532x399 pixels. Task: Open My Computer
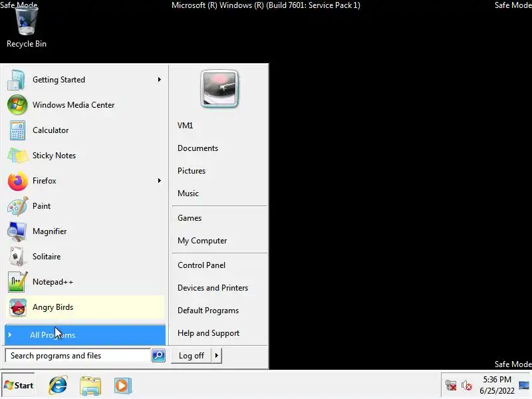tap(202, 241)
